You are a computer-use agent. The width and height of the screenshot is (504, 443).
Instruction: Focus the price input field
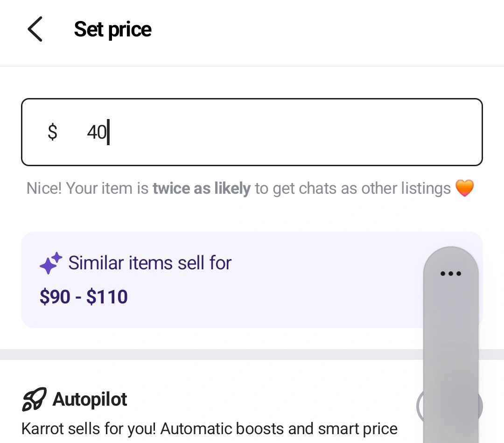coord(252,132)
